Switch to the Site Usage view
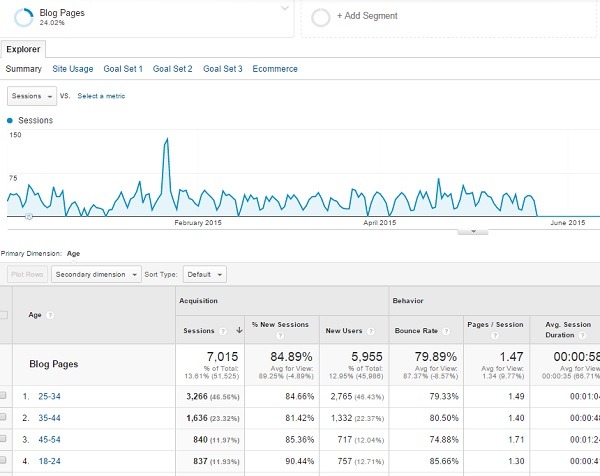This screenshot has width=600, height=476. point(73,69)
